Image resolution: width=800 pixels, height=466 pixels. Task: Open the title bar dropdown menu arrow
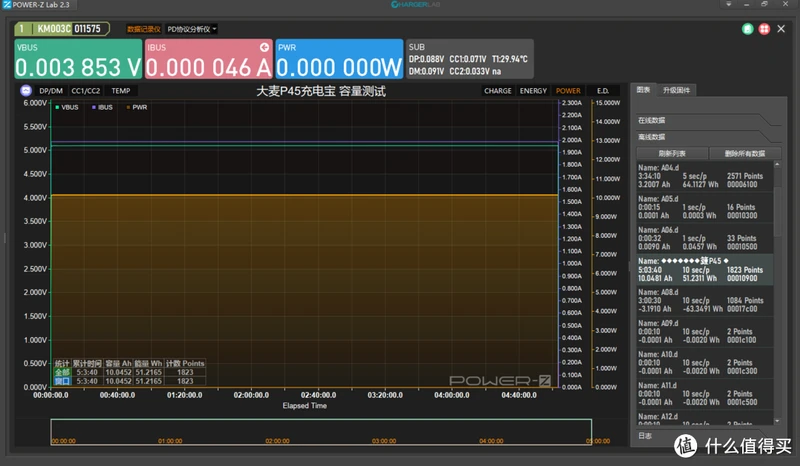pos(729,4)
